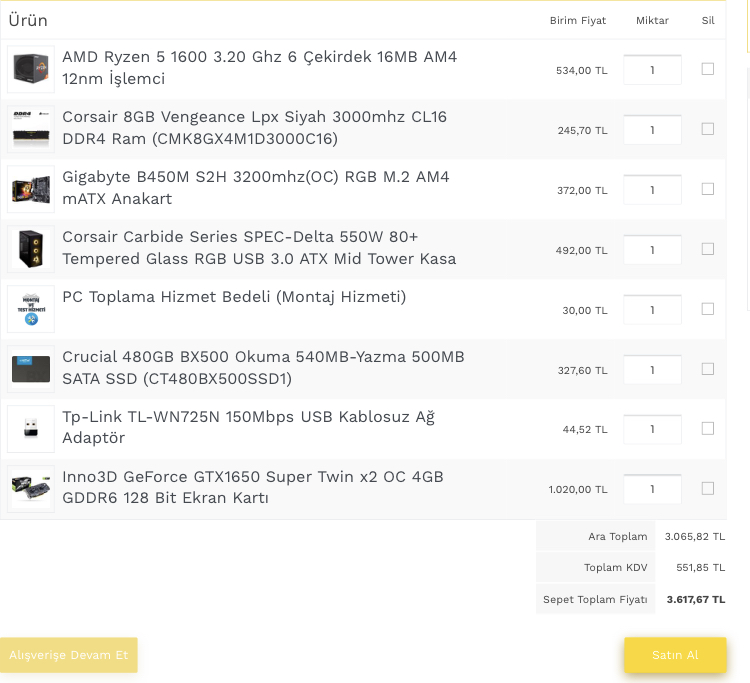Click the quantity field for Montaj Hizmeti

652,310
